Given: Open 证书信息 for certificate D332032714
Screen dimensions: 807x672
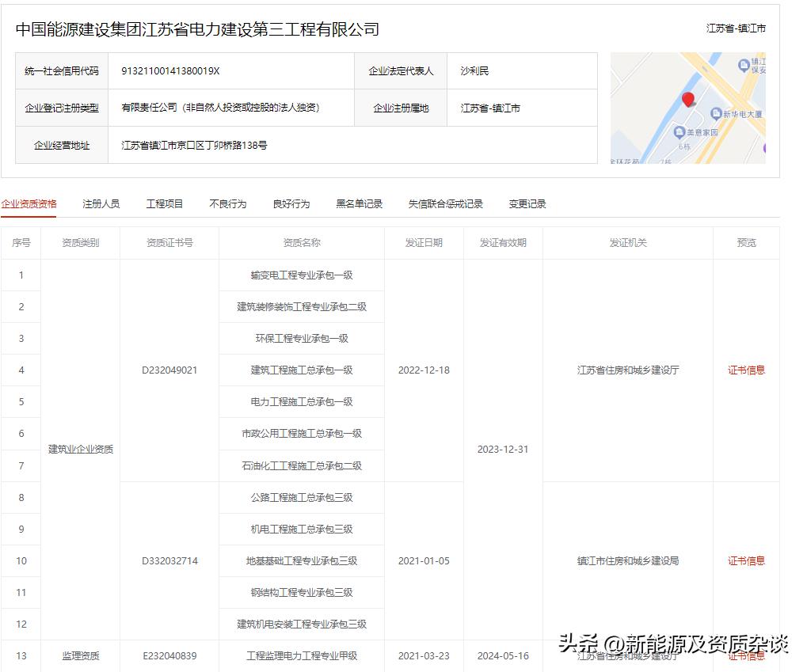Looking at the screenshot, I should click(x=746, y=560).
